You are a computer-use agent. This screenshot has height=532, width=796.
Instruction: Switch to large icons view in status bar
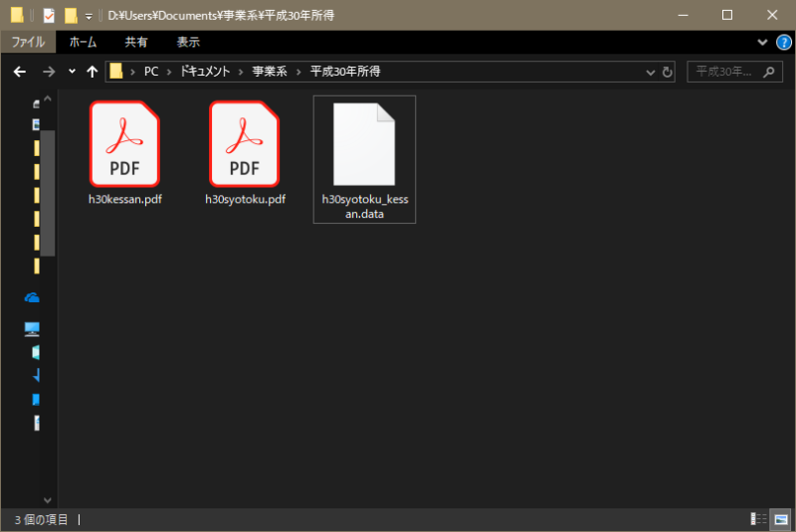click(781, 519)
